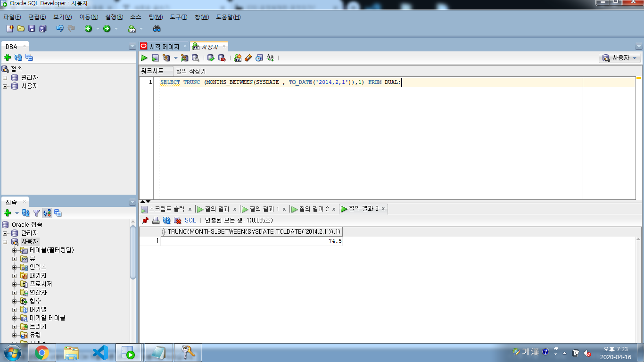The image size is (644, 362).
Task: Expand the 프로시저 node
Action: point(15,284)
